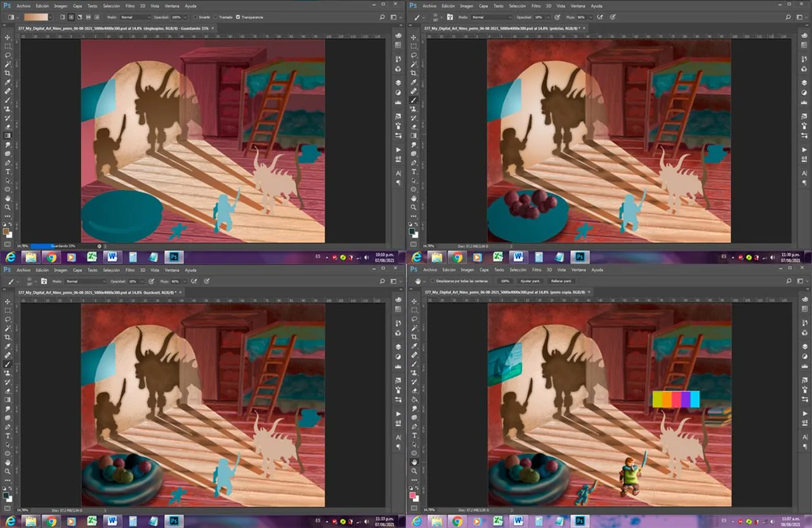Select the Eyedropper tool in the top-right window

point(414,82)
